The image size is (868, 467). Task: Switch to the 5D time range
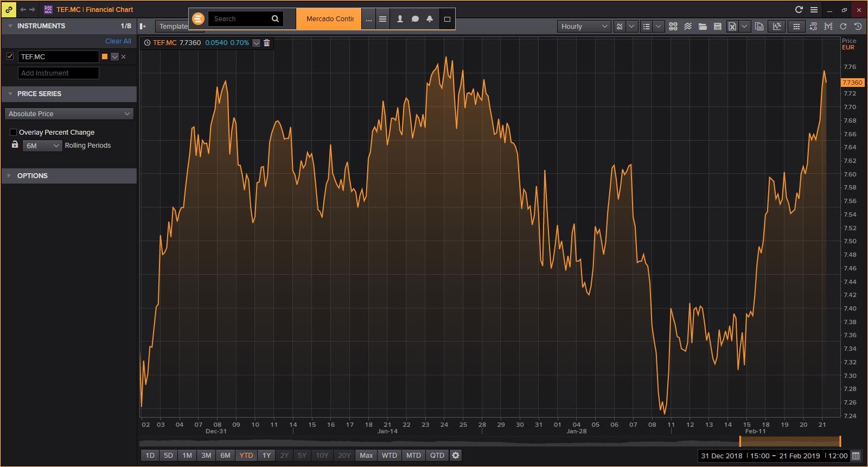[x=168, y=455]
